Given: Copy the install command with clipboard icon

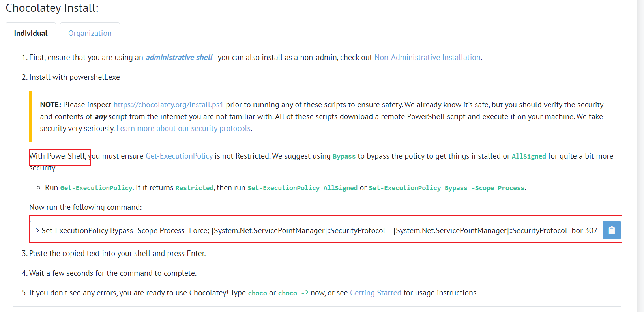Looking at the screenshot, I should click(612, 230).
